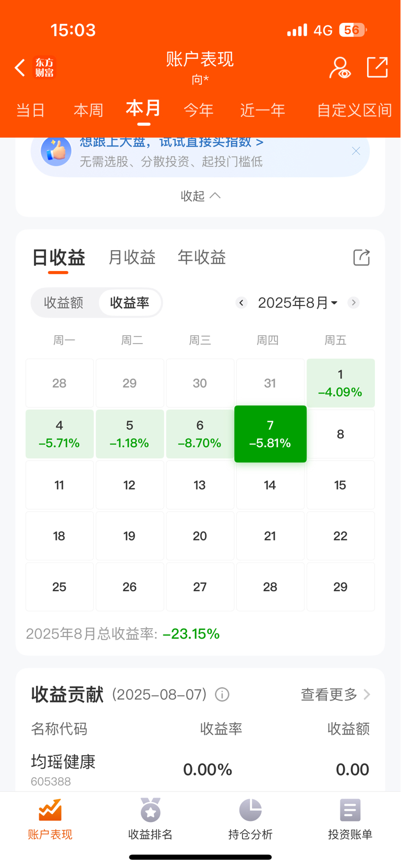Open info icon beside 收益贡献 date
Screen dimensions: 401x868
click(x=222, y=694)
